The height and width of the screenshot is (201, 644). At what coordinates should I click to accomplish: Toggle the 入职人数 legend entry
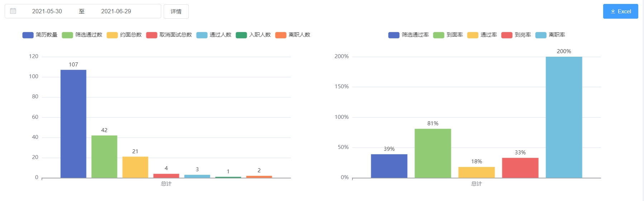(x=253, y=35)
